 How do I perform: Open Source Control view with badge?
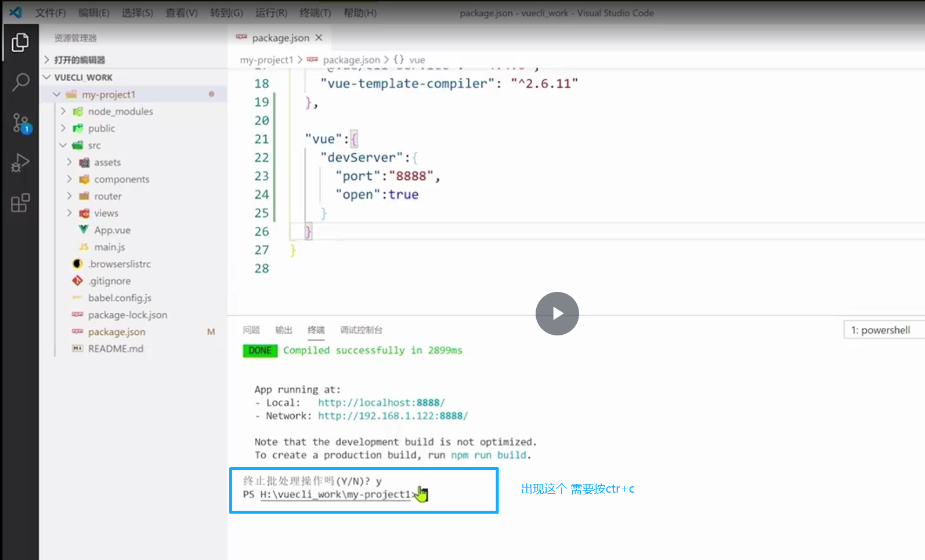(x=20, y=123)
